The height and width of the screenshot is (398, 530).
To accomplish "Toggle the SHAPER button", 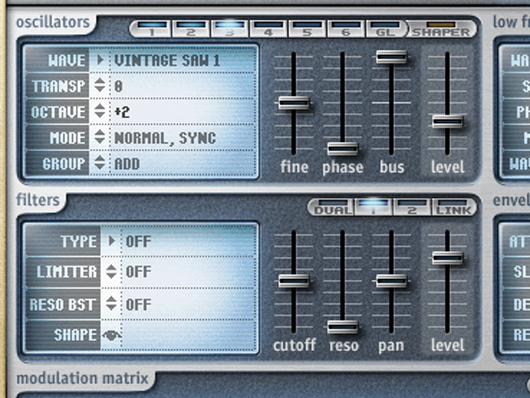I will [441, 29].
